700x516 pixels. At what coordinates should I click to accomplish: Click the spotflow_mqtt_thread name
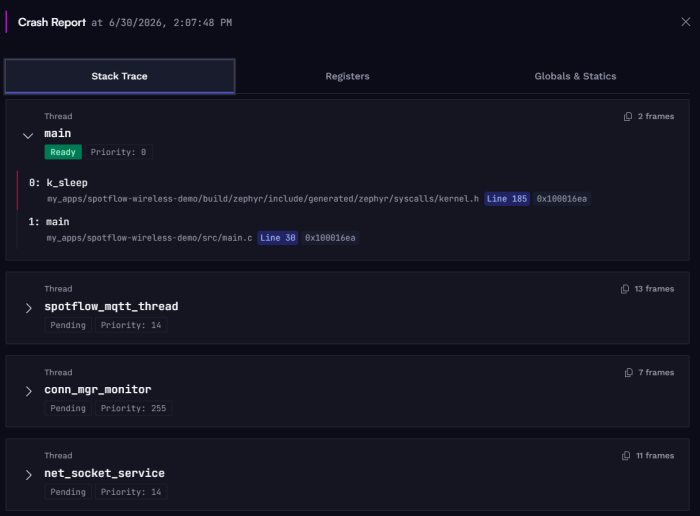(x=111, y=307)
